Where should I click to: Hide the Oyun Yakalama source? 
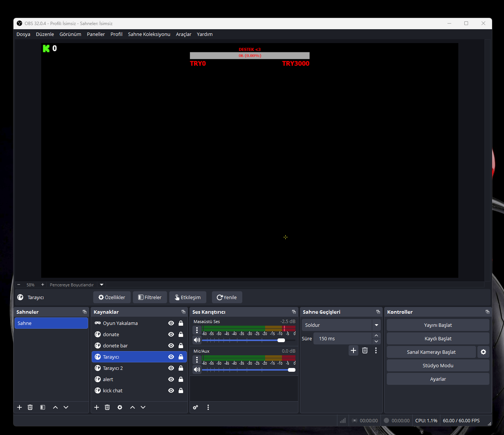point(171,323)
